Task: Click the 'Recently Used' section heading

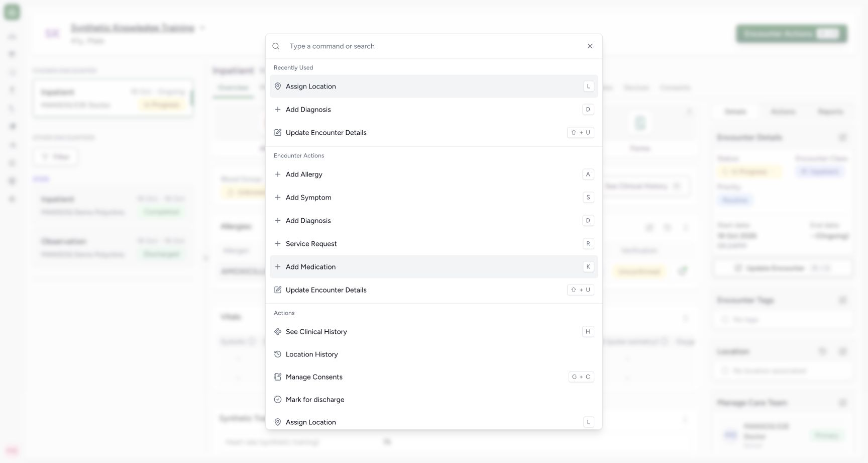Action: click(x=293, y=68)
